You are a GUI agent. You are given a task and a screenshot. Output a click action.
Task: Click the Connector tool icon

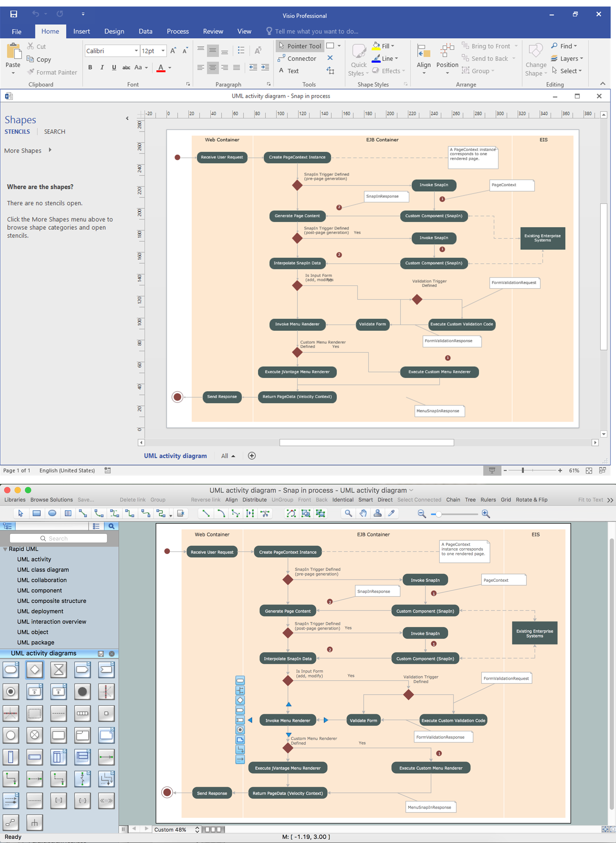(281, 58)
